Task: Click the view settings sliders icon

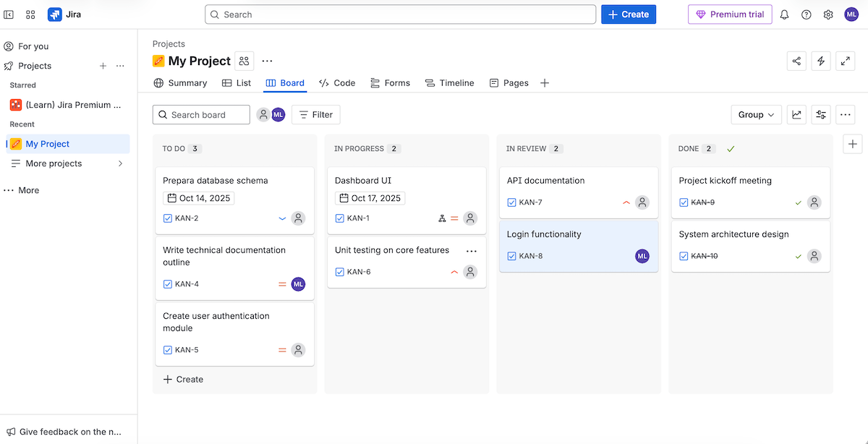Action: pos(821,114)
